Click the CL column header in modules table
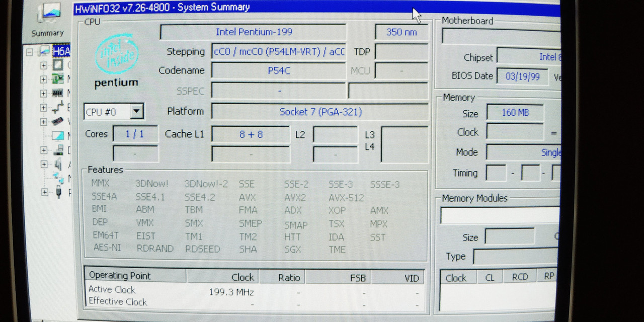This screenshot has height=322, width=644. coord(490,278)
